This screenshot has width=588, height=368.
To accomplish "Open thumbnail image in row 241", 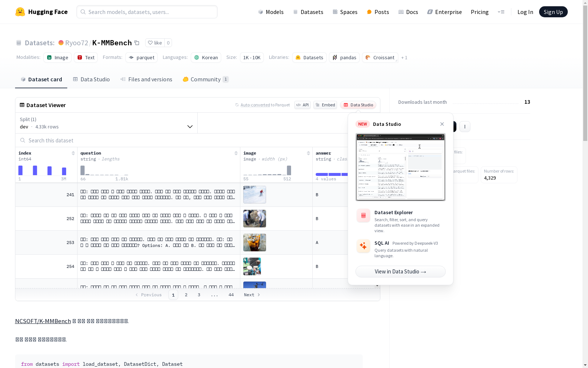I will [255, 195].
